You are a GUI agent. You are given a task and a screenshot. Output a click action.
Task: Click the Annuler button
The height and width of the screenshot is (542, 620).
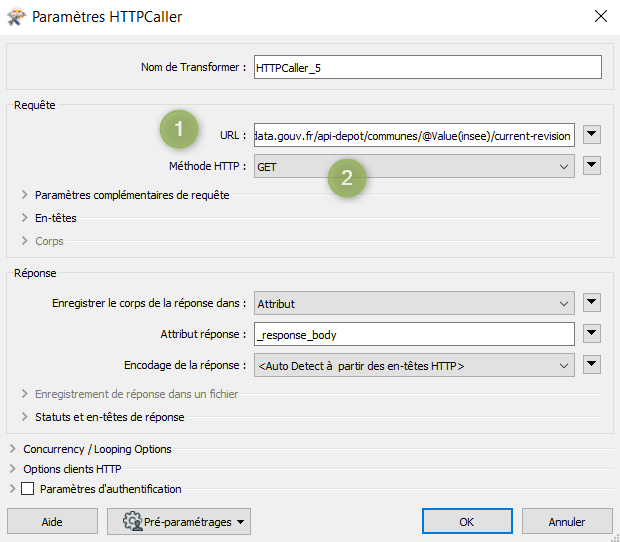click(567, 521)
